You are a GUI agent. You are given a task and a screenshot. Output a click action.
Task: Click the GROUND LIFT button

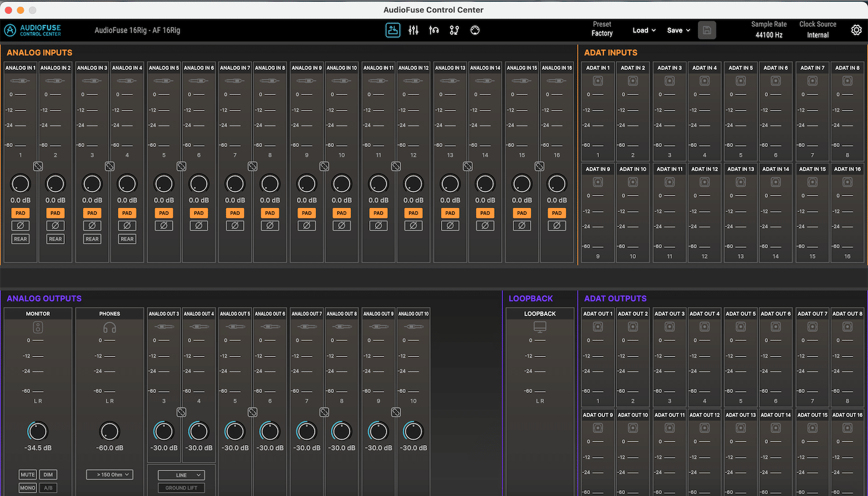[181, 488]
